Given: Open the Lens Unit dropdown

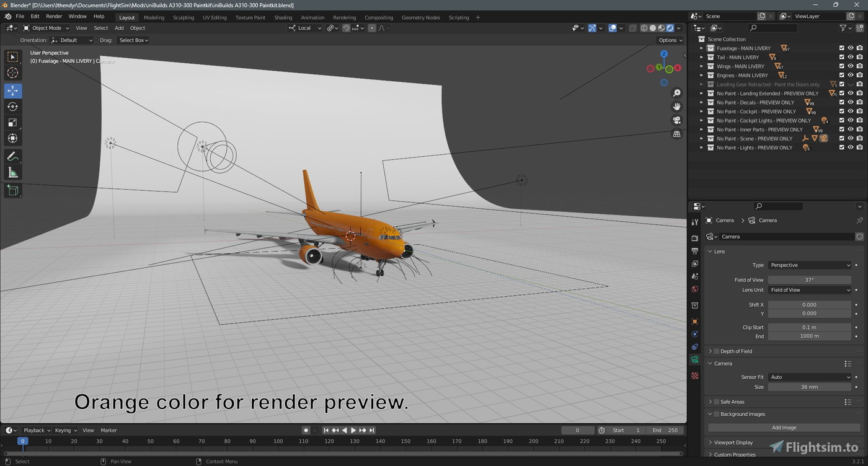Looking at the screenshot, I should pyautogui.click(x=809, y=289).
